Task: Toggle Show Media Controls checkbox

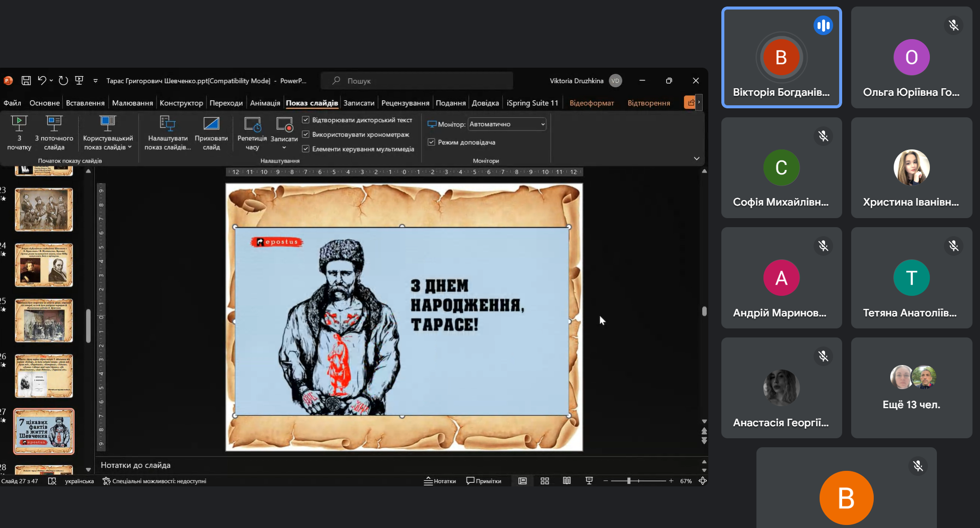Action: click(306, 149)
